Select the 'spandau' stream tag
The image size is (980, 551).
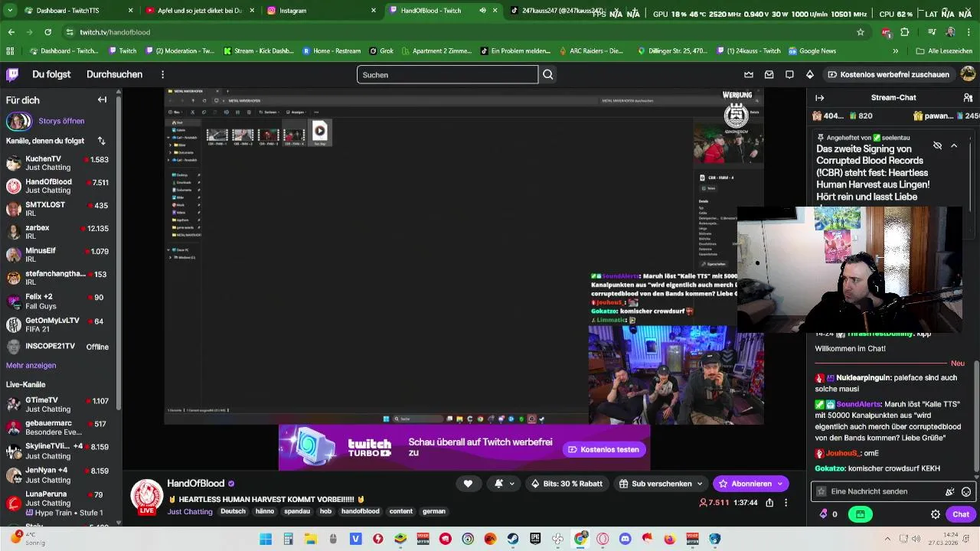[297, 511]
